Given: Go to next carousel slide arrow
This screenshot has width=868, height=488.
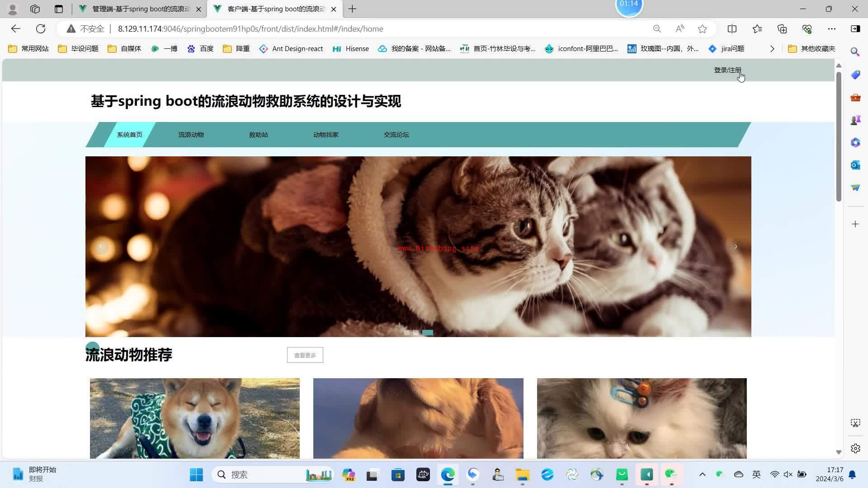Looking at the screenshot, I should coord(736,247).
